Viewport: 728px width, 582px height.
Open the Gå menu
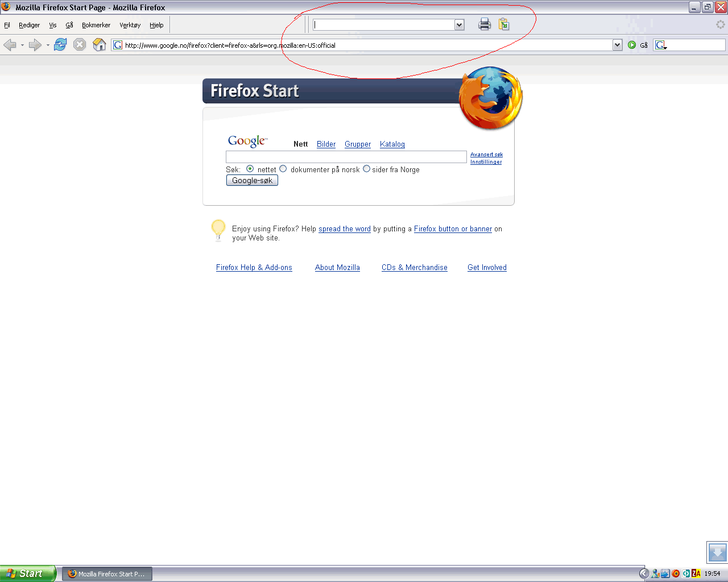click(69, 25)
